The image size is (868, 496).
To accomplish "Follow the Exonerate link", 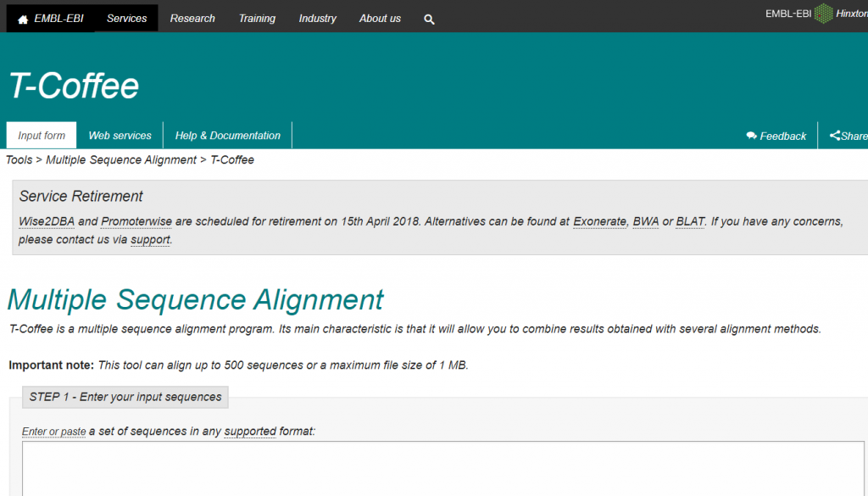I will (x=599, y=221).
